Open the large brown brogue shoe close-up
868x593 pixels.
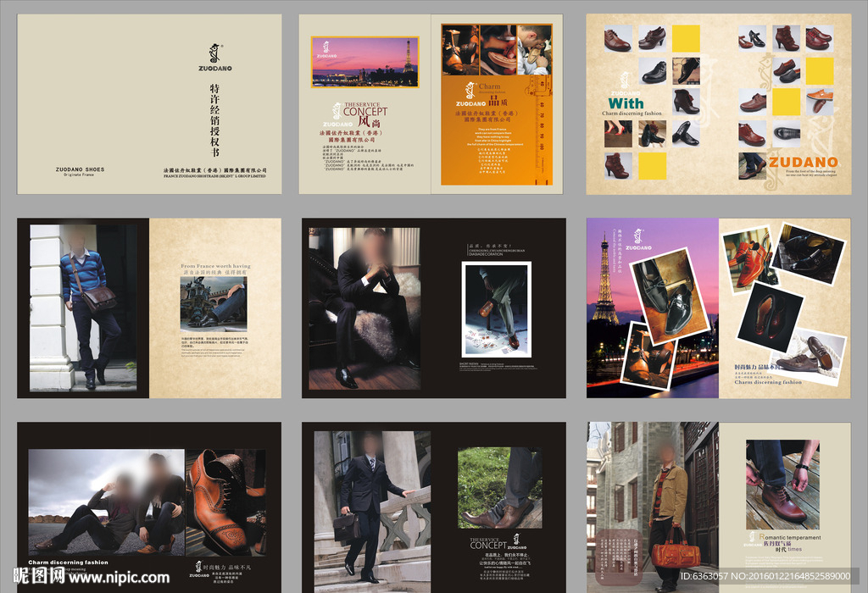[225, 502]
